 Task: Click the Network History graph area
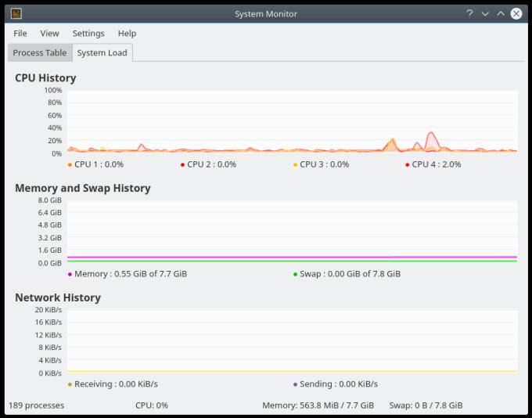point(291,341)
